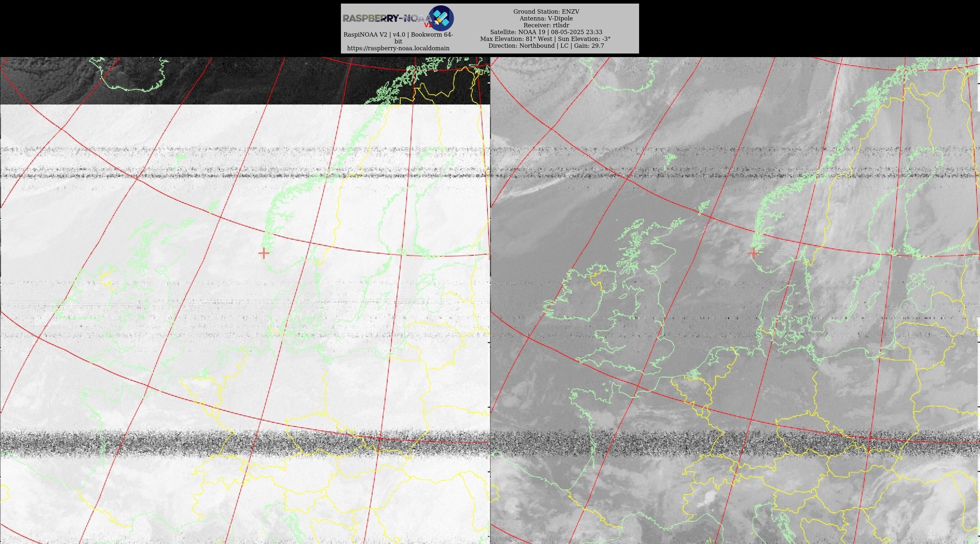Open the https://raspberry-noaa.localdomain URL text
Image resolution: width=980 pixels, height=544 pixels.
click(398, 48)
